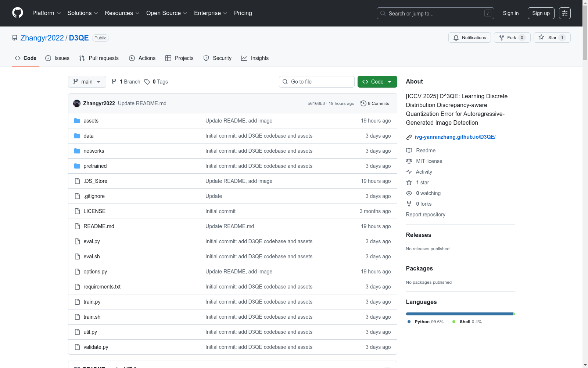Expand the Solutions menu
Viewport: 588px width, 368px height.
click(83, 13)
